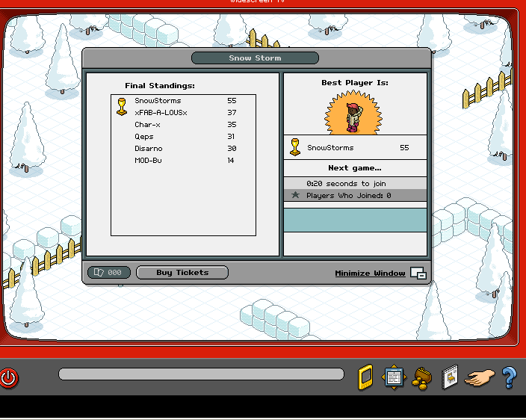
Task: Open the furniture catalogue icon
Action: (x=449, y=377)
